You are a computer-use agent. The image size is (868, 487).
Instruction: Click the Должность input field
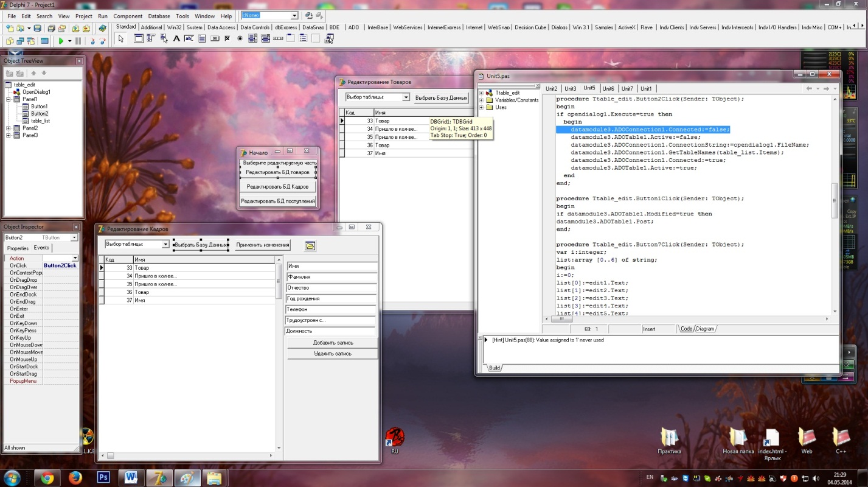point(330,331)
